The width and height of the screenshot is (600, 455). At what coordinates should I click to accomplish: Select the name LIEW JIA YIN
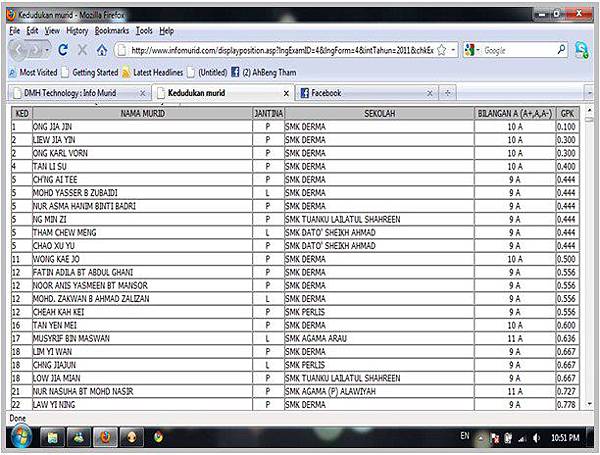click(x=54, y=140)
